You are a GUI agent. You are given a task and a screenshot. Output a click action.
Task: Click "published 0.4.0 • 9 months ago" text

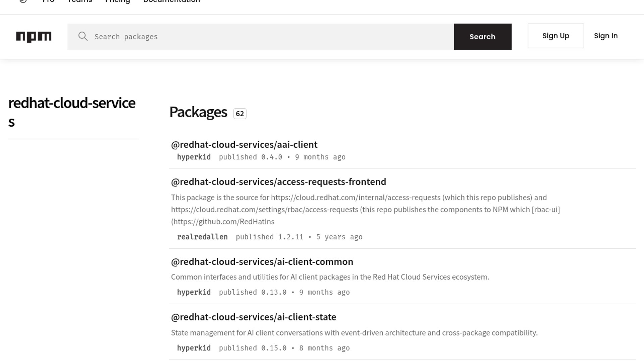pos(282,157)
